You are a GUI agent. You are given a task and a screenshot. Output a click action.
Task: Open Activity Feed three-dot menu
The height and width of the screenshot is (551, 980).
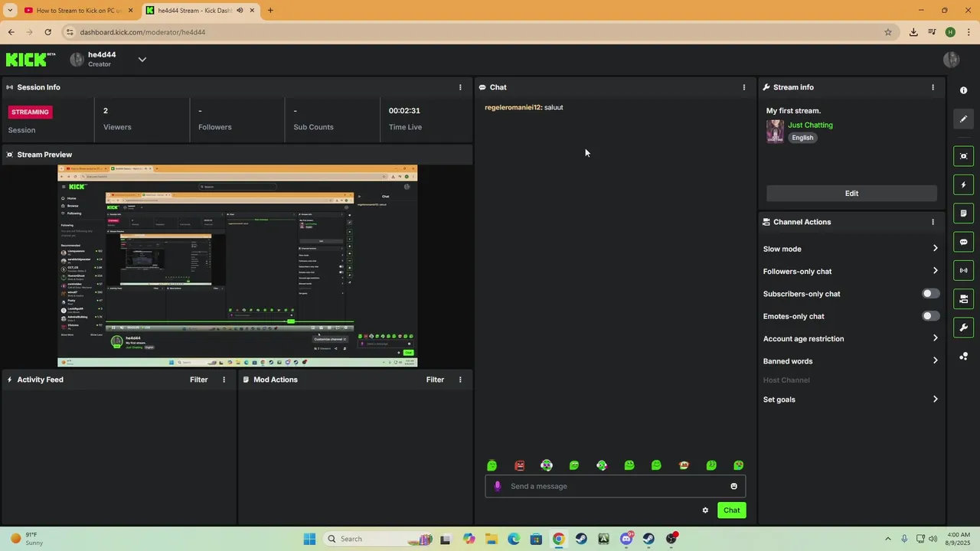[224, 380]
